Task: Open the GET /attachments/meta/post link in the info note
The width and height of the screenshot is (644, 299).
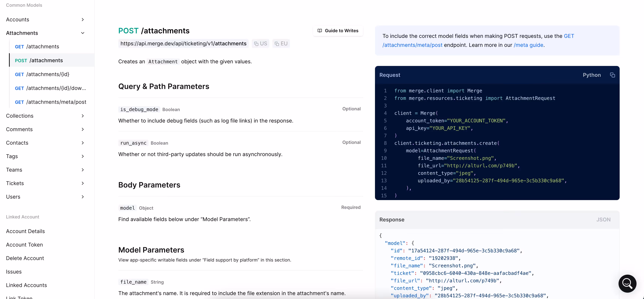Action: click(412, 45)
